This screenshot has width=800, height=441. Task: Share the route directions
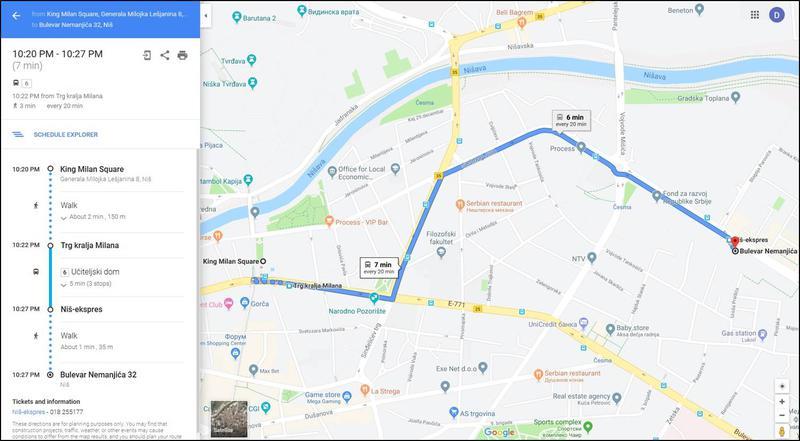[x=165, y=56]
